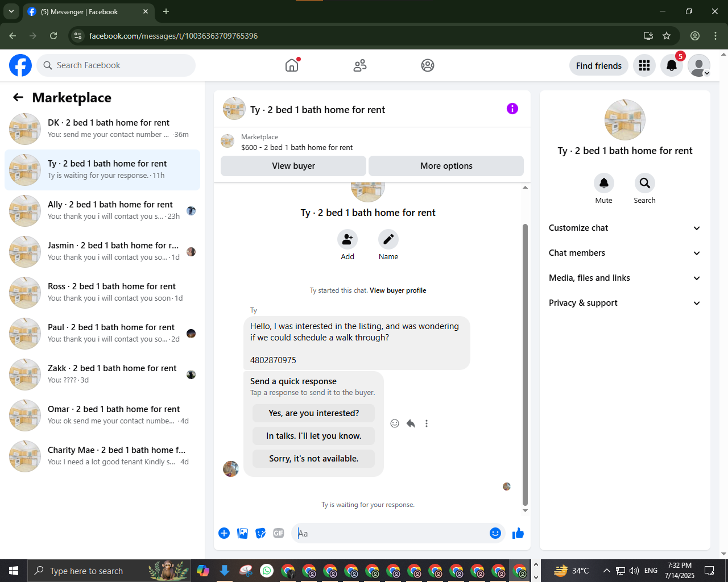The height and width of the screenshot is (582, 728).
Task: Open the taskbar clock and date
Action: (x=680, y=571)
